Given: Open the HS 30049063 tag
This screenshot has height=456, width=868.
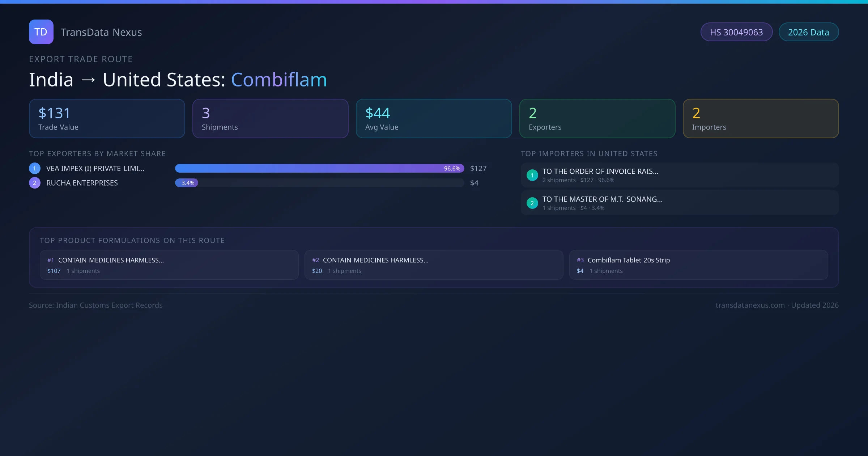Looking at the screenshot, I should tap(736, 32).
